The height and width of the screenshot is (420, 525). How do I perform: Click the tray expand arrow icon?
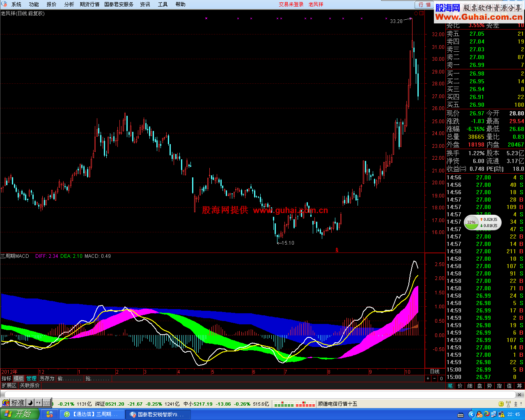coord(472,414)
